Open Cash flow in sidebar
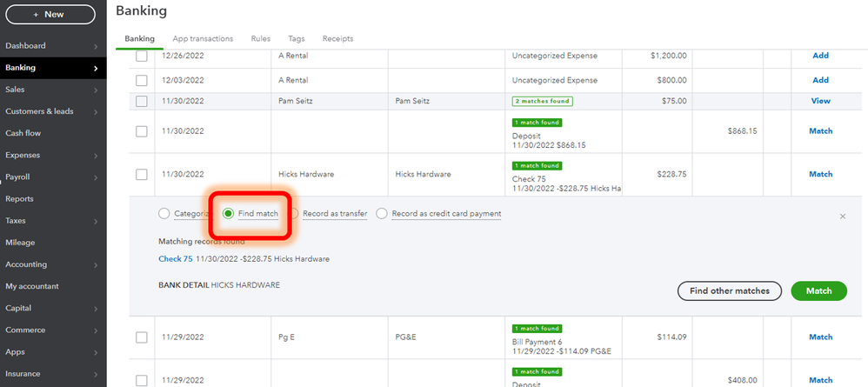 23,133
